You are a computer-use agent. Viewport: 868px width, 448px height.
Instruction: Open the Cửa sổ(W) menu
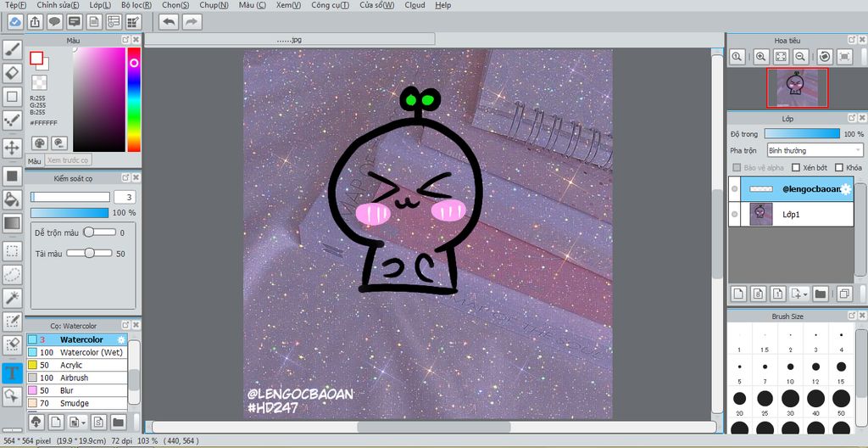[376, 5]
